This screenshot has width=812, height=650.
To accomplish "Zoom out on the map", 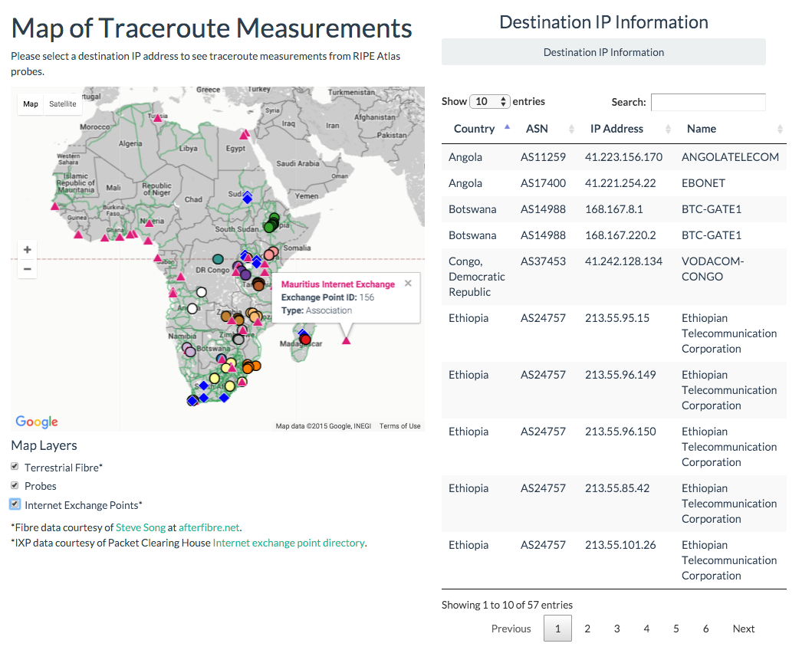I will pos(28,269).
